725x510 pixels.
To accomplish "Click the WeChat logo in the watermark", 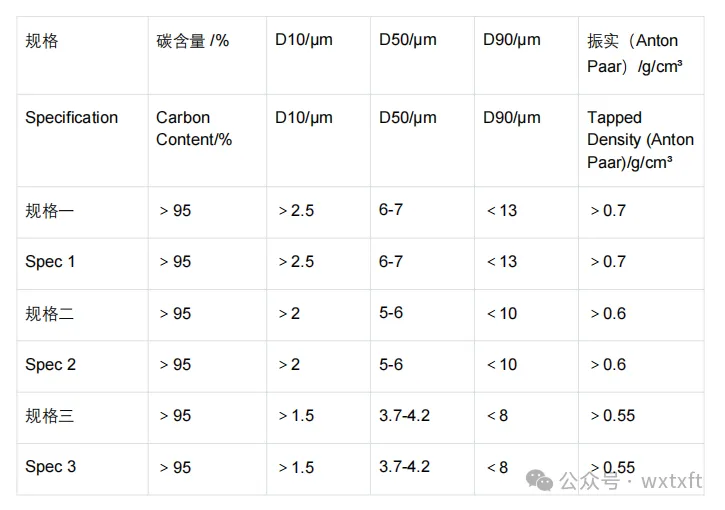I will tap(541, 480).
